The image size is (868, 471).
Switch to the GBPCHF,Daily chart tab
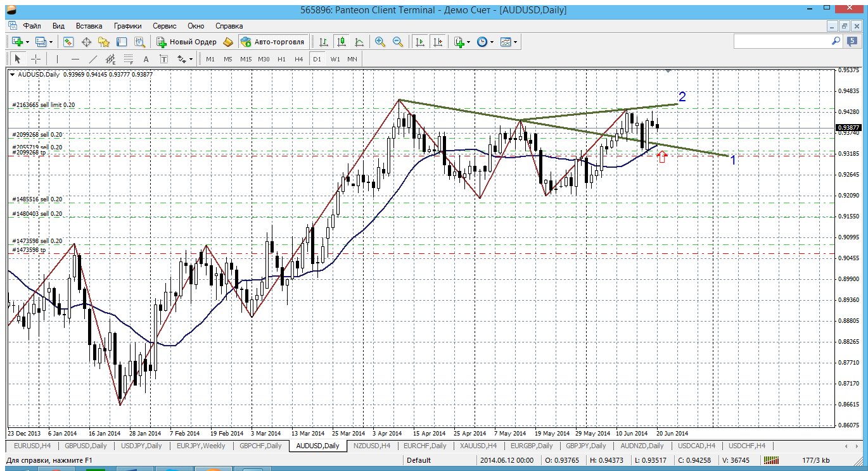point(260,446)
